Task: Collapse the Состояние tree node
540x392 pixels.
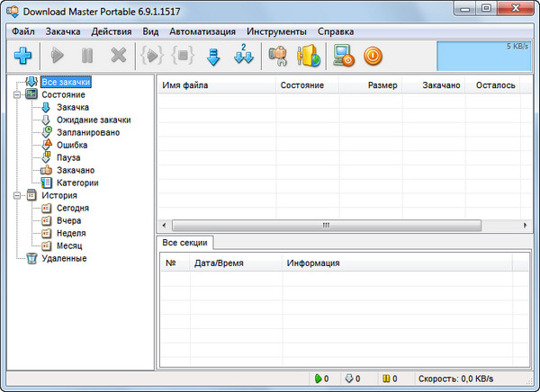Action: pos(18,94)
